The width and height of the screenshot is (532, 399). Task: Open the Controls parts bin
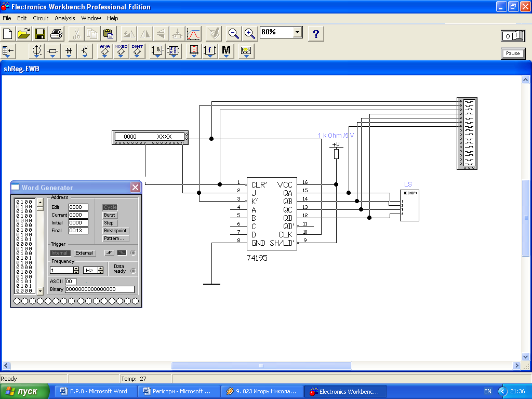[x=210, y=51]
